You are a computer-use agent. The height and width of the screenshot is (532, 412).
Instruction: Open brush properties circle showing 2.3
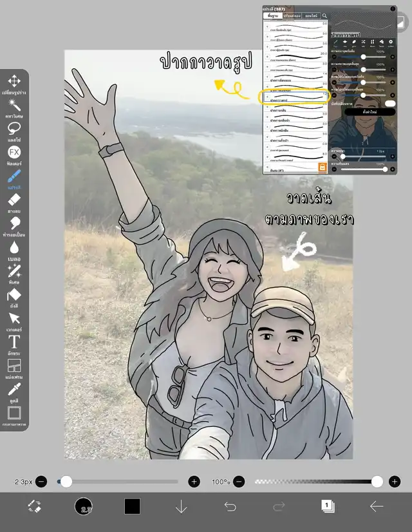[84, 506]
